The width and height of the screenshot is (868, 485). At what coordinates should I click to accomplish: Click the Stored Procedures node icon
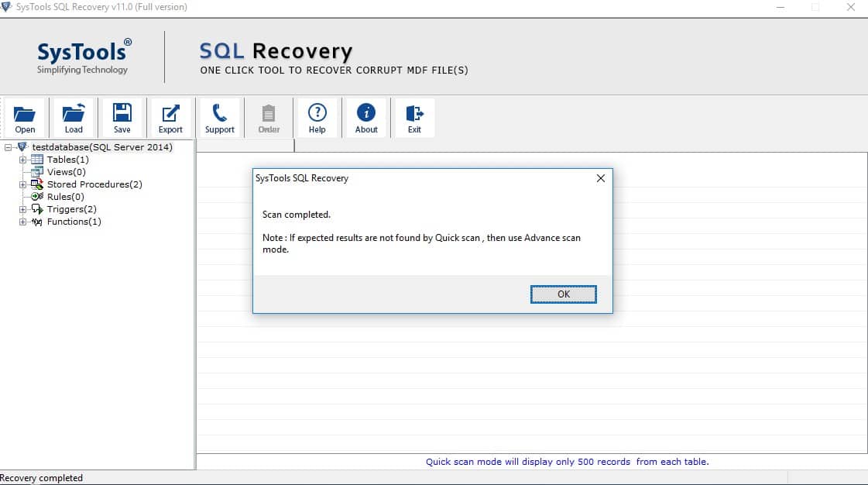pyautogui.click(x=37, y=184)
